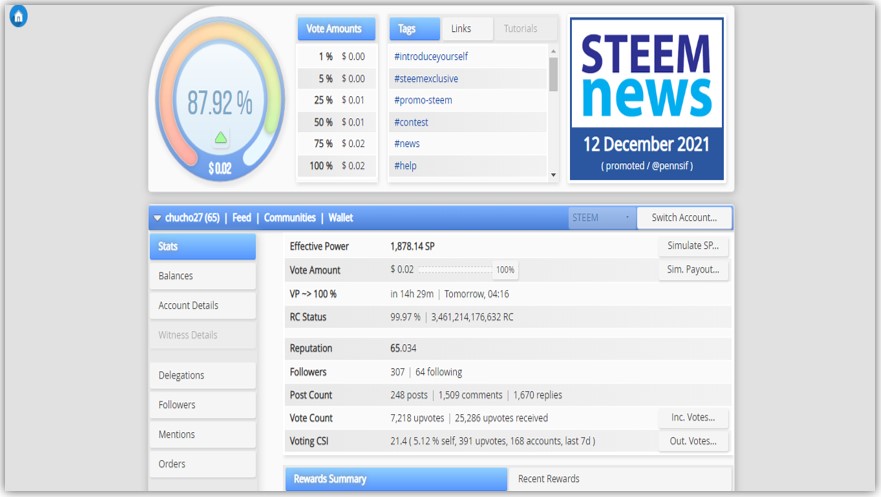Click the 100 % vote amount row
Screen dimensions: 881x497
337,166
